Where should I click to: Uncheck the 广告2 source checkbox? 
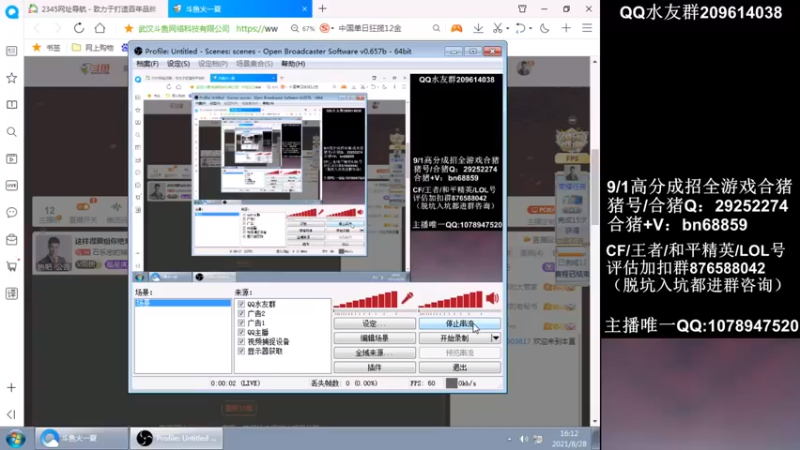[x=241, y=313]
